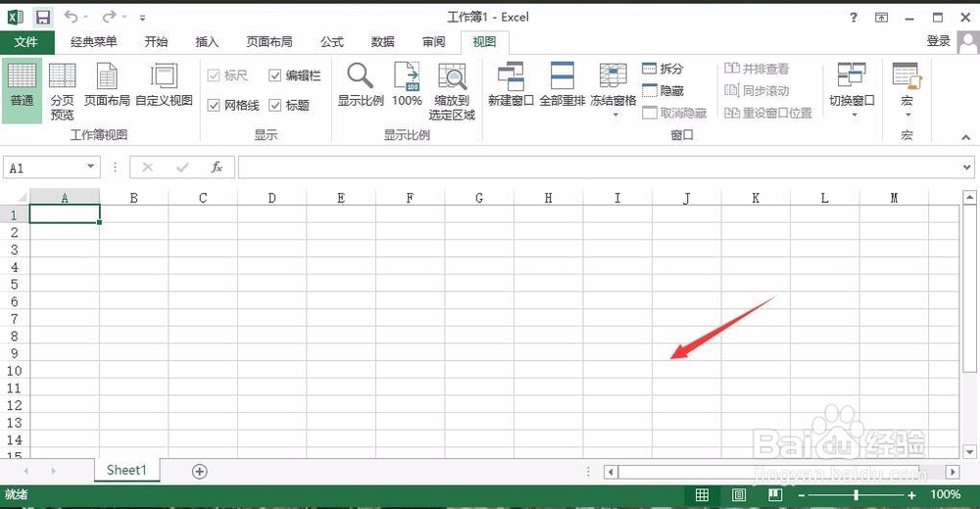
Task: Switch to 插入 Insert tab
Action: click(x=207, y=42)
